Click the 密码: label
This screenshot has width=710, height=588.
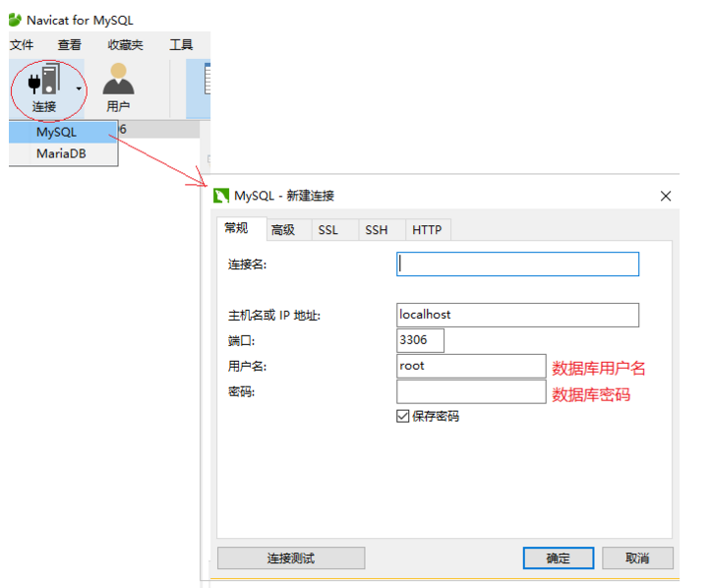tap(241, 391)
